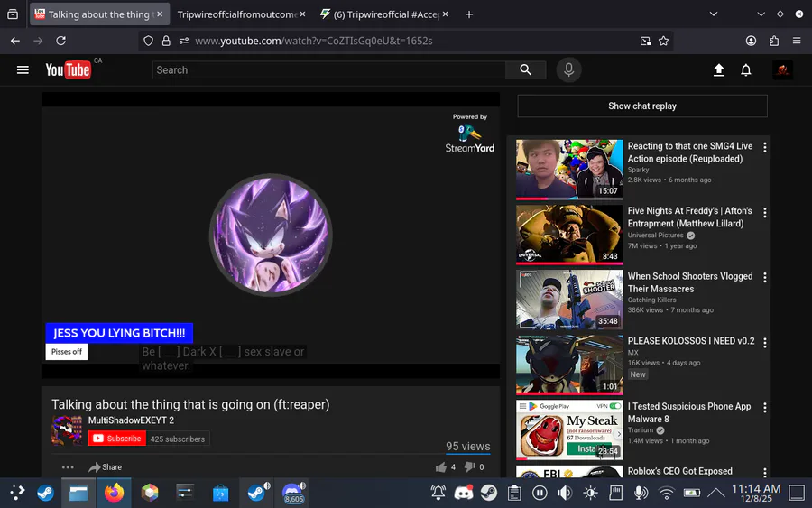Image resolution: width=812 pixels, height=508 pixels.
Task: Switch to the (6) Tripwireoffcial tab
Action: point(386,14)
